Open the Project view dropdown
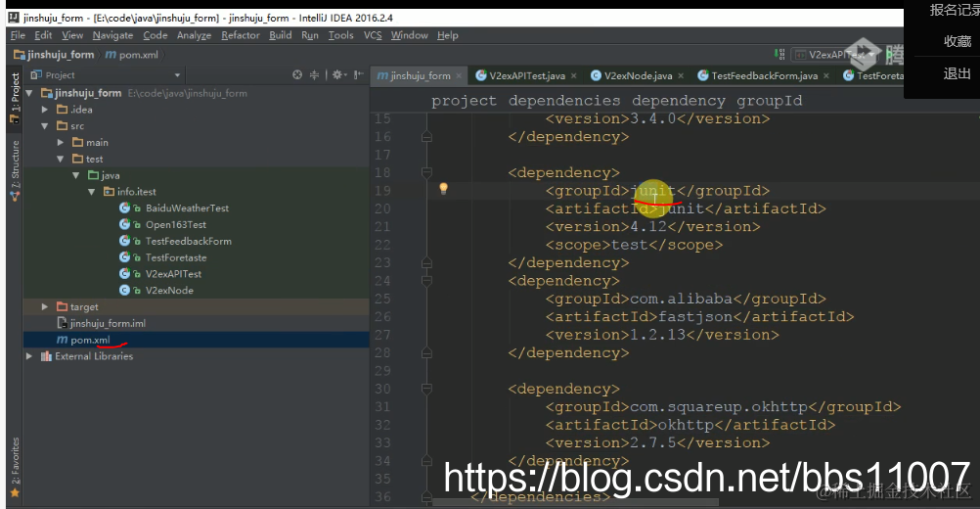The width and height of the screenshot is (980, 509). (x=177, y=75)
